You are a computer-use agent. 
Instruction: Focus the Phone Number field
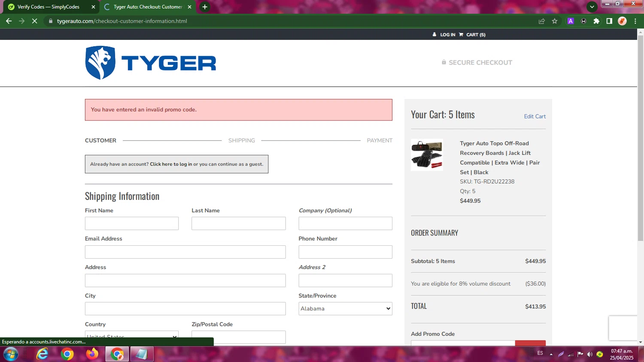(345, 252)
